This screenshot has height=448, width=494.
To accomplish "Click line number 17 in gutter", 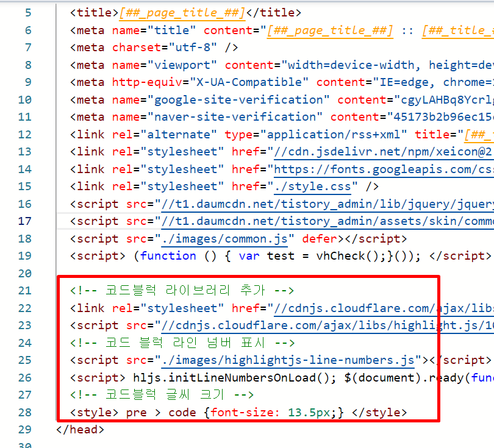I will pyautogui.click(x=25, y=221).
